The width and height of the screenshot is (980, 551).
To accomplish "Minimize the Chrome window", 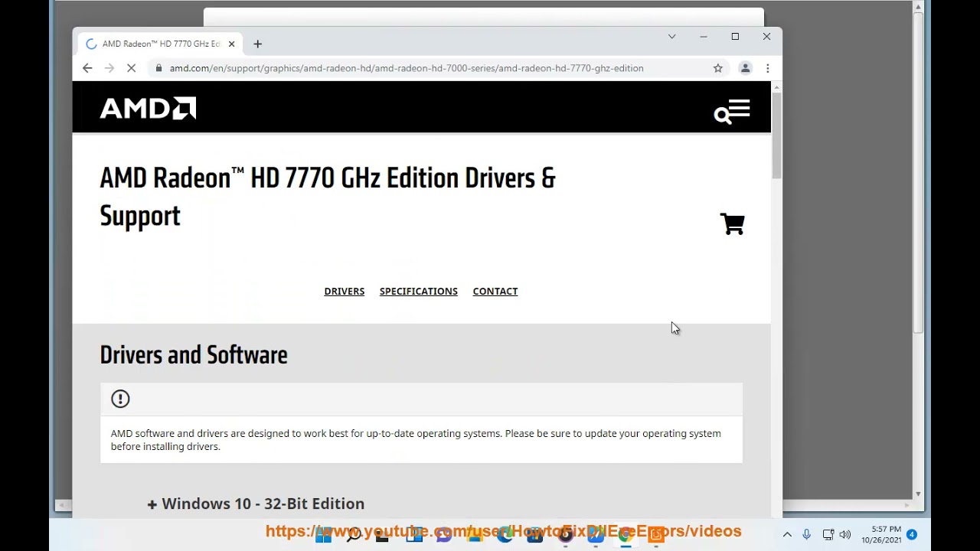I will pos(704,37).
